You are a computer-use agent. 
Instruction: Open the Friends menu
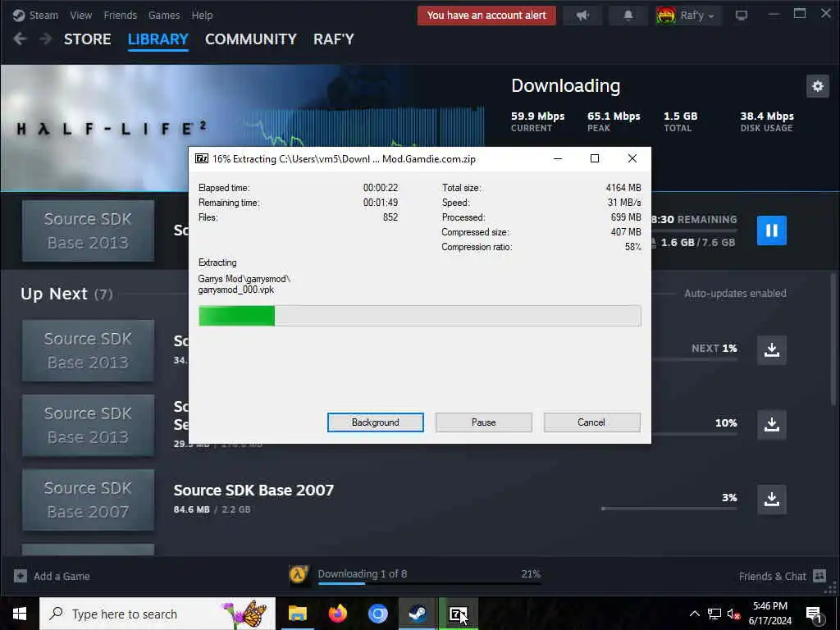tap(120, 15)
